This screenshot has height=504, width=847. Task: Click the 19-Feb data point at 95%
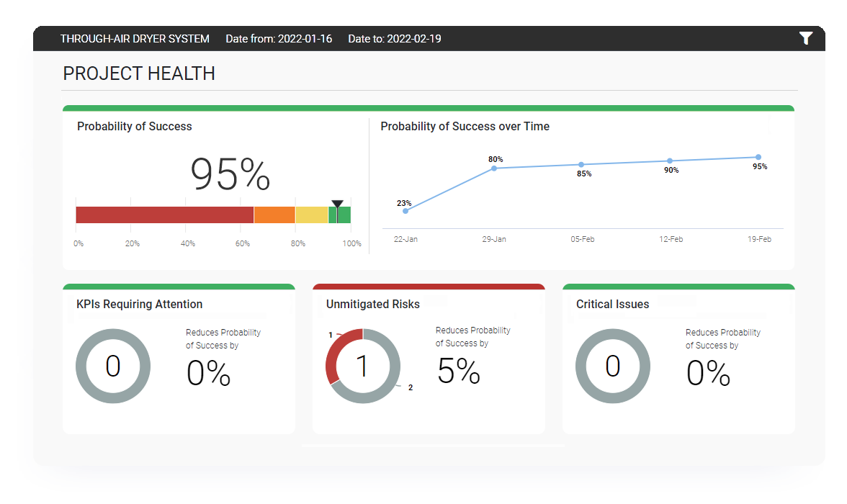click(x=758, y=157)
